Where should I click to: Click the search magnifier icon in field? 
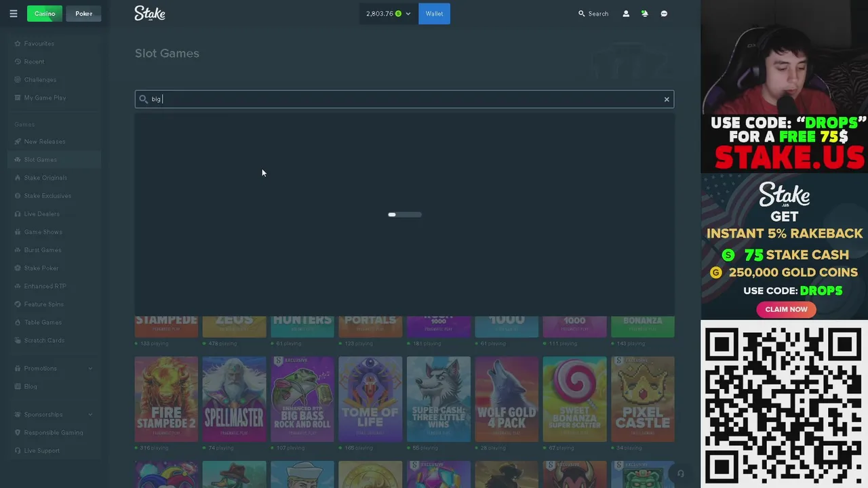[143, 100]
